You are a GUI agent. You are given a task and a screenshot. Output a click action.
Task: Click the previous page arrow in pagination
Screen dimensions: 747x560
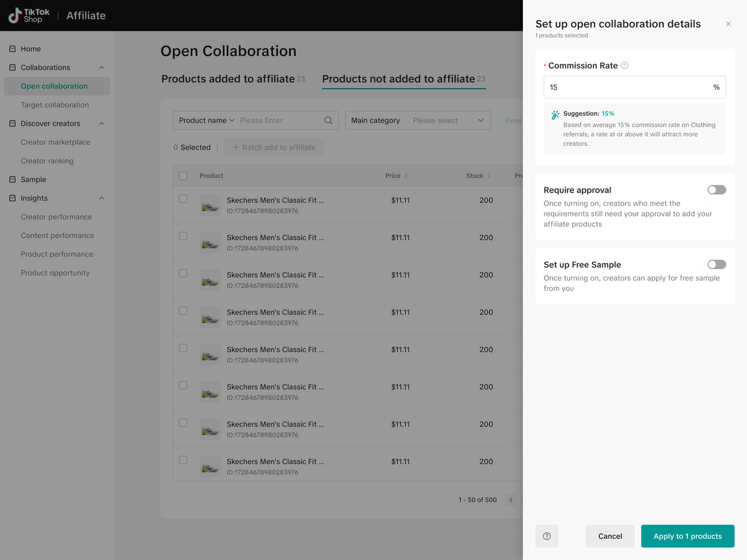coord(511,499)
